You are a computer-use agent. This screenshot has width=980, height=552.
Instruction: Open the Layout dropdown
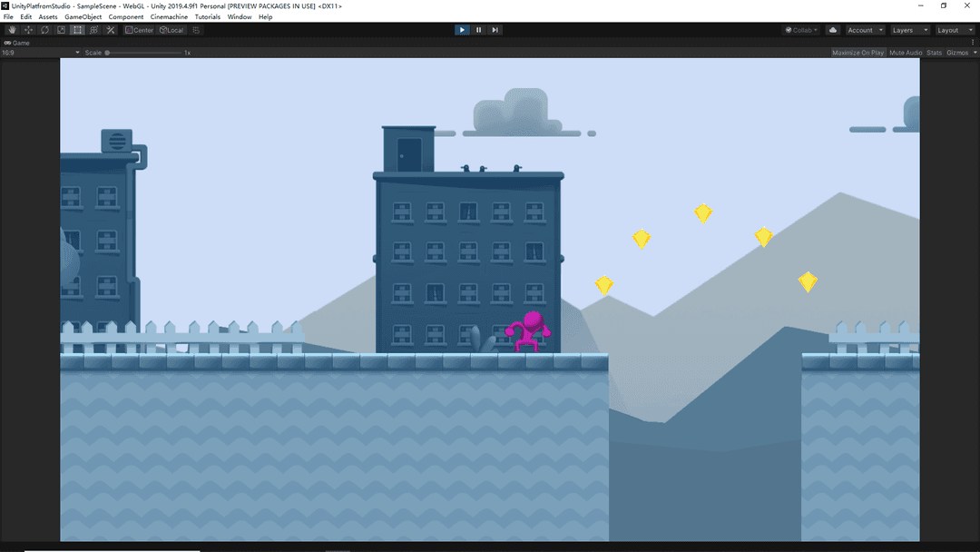(x=955, y=30)
